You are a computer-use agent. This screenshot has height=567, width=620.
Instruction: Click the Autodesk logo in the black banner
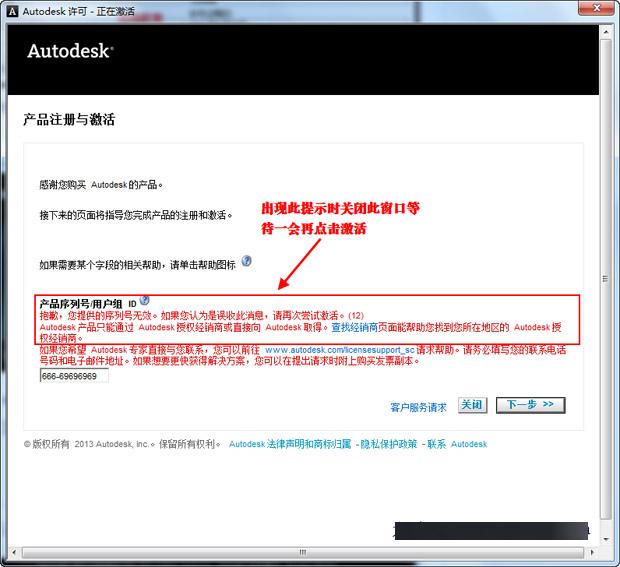click(70, 51)
